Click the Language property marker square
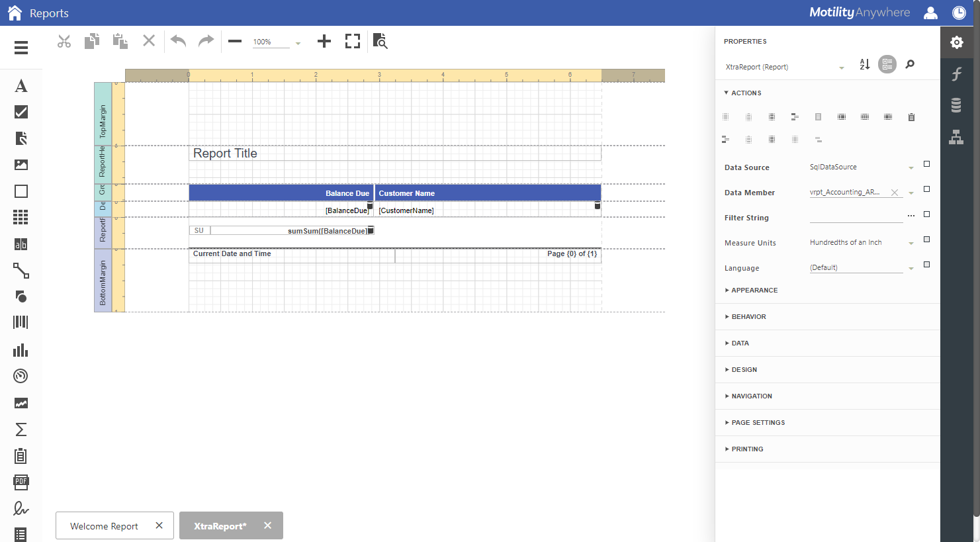980x542 pixels. point(927,265)
